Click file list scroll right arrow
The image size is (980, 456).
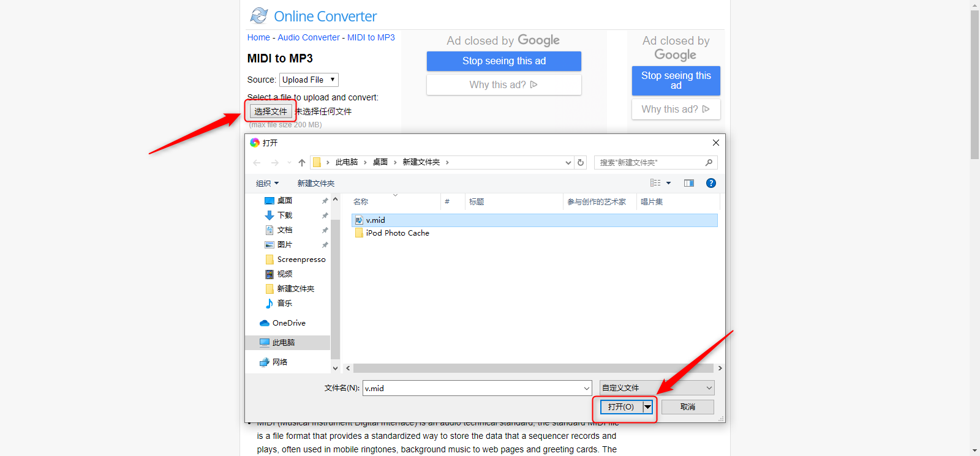point(720,368)
